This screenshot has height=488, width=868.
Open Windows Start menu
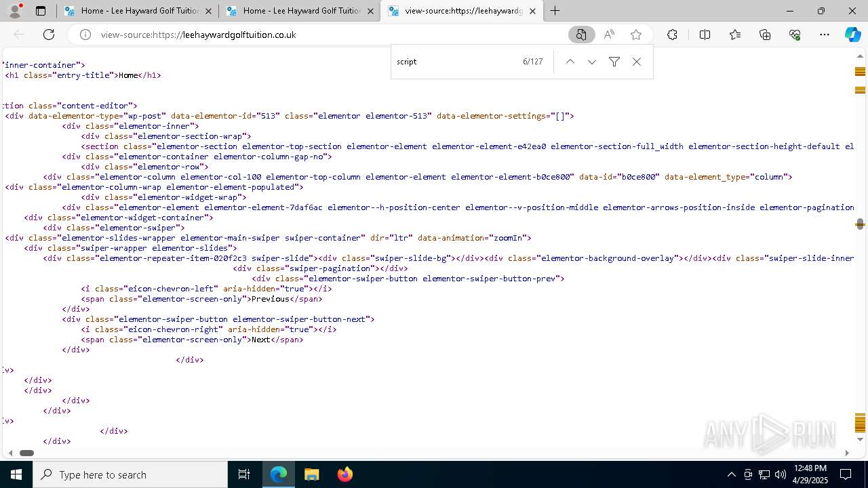tap(16, 474)
